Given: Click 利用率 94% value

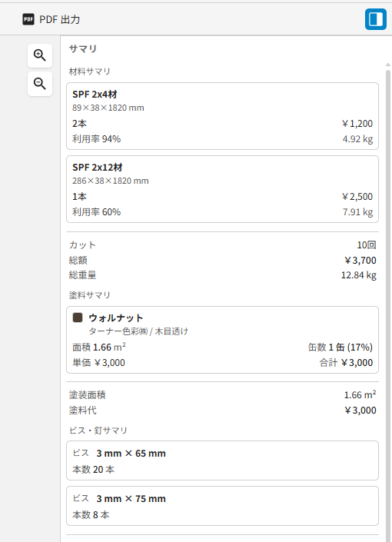Looking at the screenshot, I should [x=96, y=139].
